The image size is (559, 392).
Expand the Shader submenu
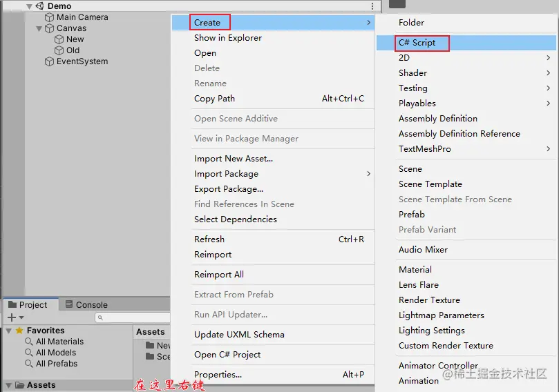pyautogui.click(x=549, y=73)
